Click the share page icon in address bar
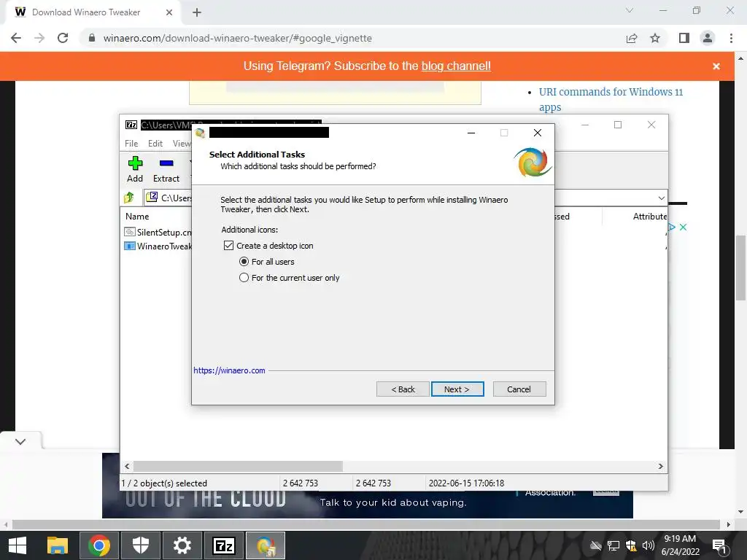Screen dimensions: 747x560 pos(632,38)
